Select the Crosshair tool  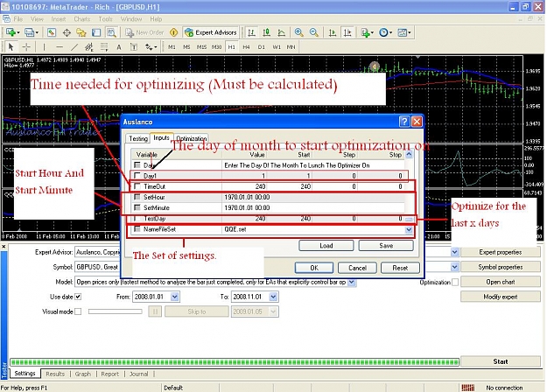click(26, 46)
